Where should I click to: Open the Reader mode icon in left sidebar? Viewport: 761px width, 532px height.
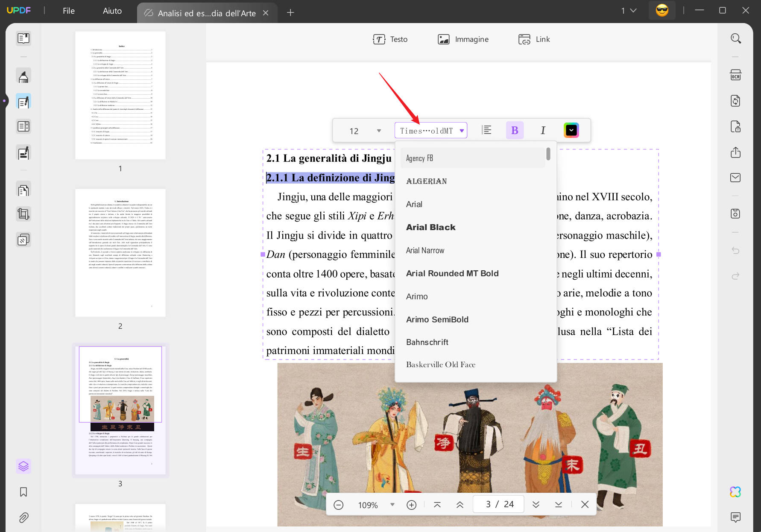pos(23,38)
